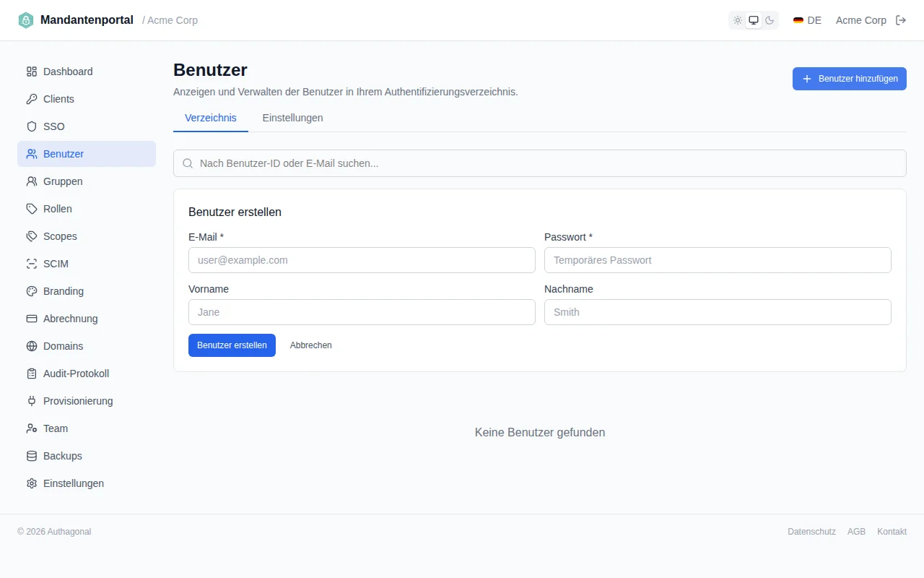This screenshot has height=578, width=924.
Task: Go to the SSO section label
Action: point(54,126)
